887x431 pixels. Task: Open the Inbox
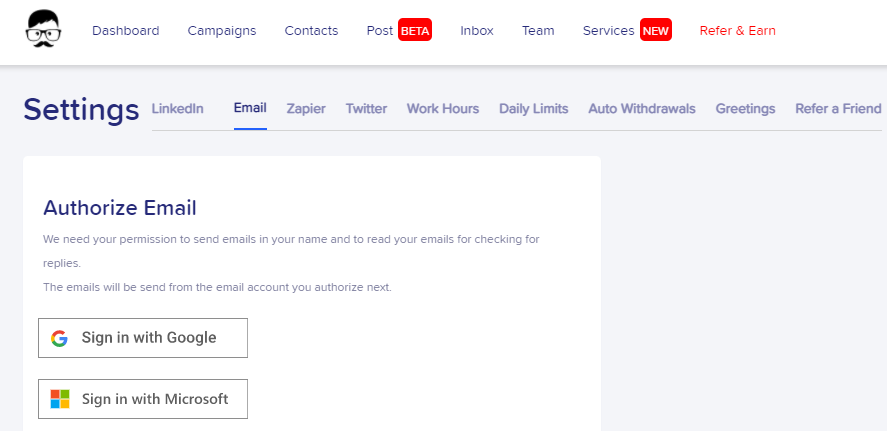[x=477, y=31]
